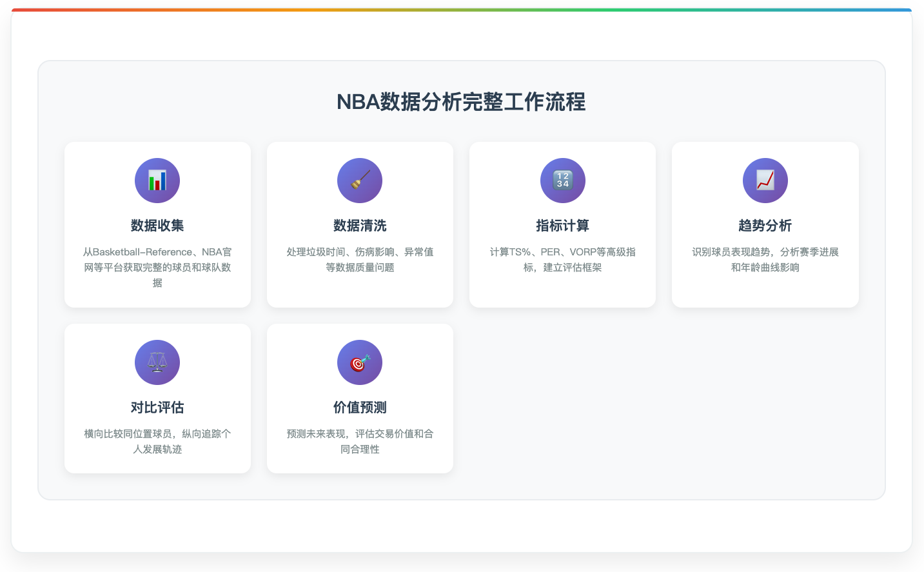Click the purple circle behind the scale icon

point(157,362)
